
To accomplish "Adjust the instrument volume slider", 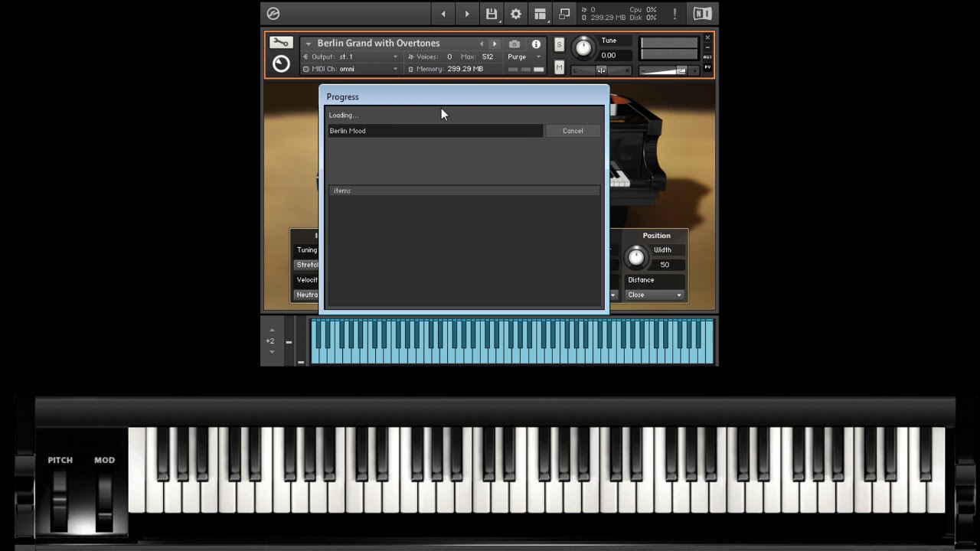I will pyautogui.click(x=669, y=70).
